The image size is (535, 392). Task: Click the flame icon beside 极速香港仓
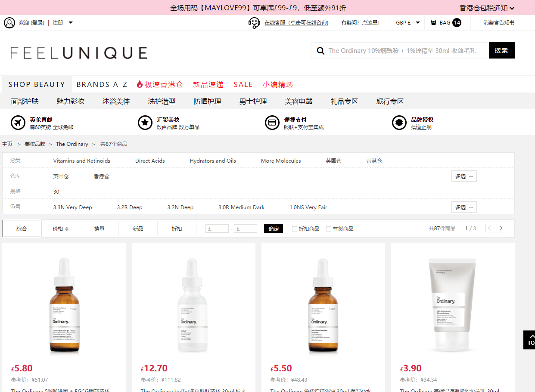click(x=140, y=84)
